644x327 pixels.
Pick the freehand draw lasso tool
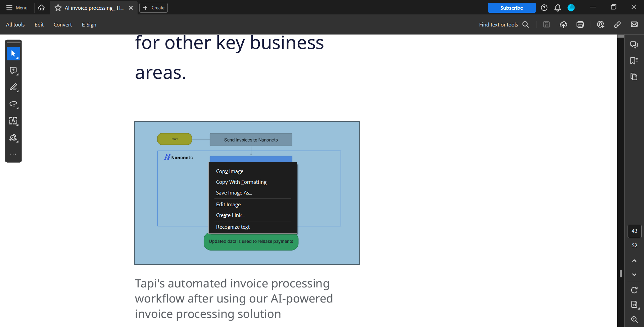13,104
